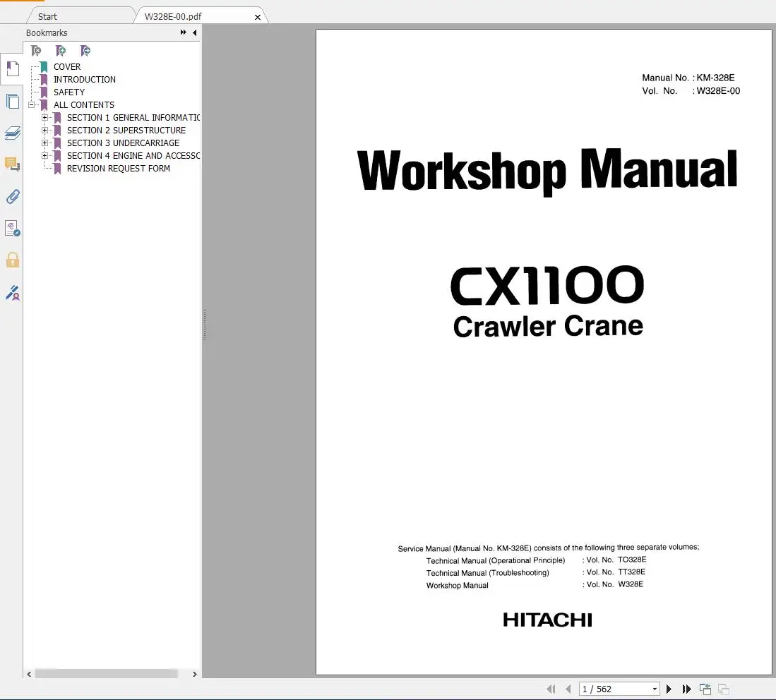Select the ALL CONTENTS bookmark
The width and height of the screenshot is (776, 700).
84,105
